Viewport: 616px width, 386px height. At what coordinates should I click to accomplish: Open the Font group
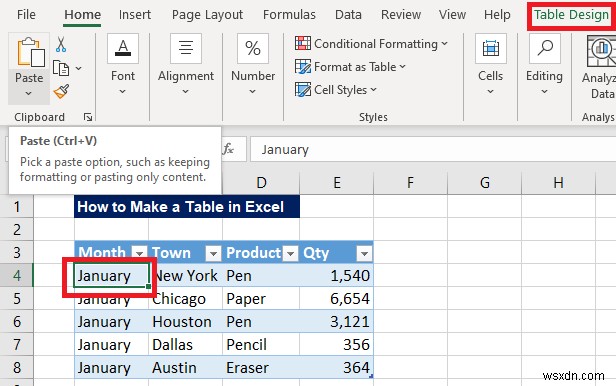123,65
